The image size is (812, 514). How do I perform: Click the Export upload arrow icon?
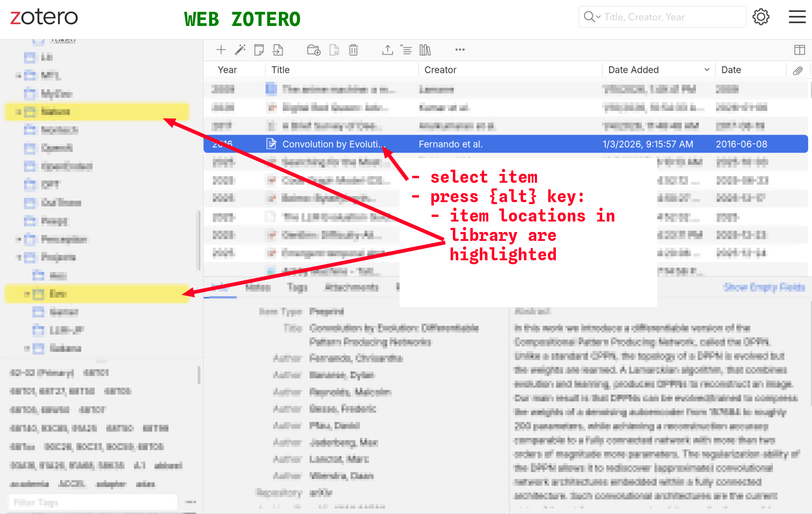coord(387,50)
